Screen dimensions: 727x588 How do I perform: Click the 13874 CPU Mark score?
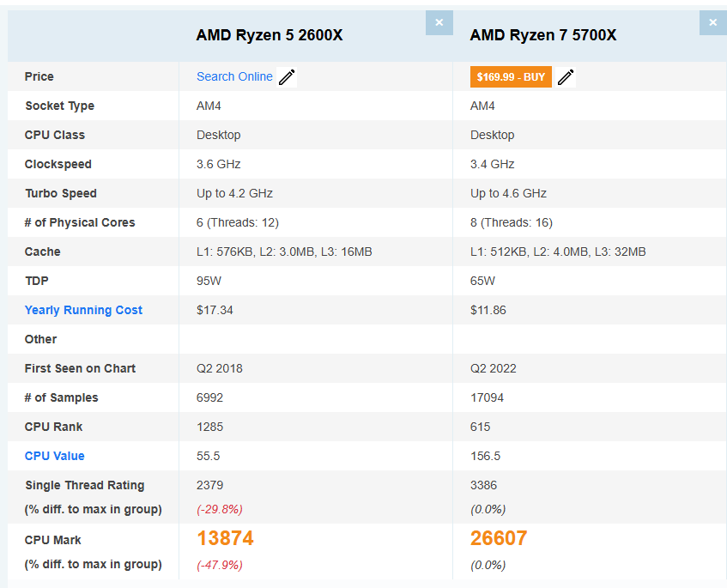point(225,538)
